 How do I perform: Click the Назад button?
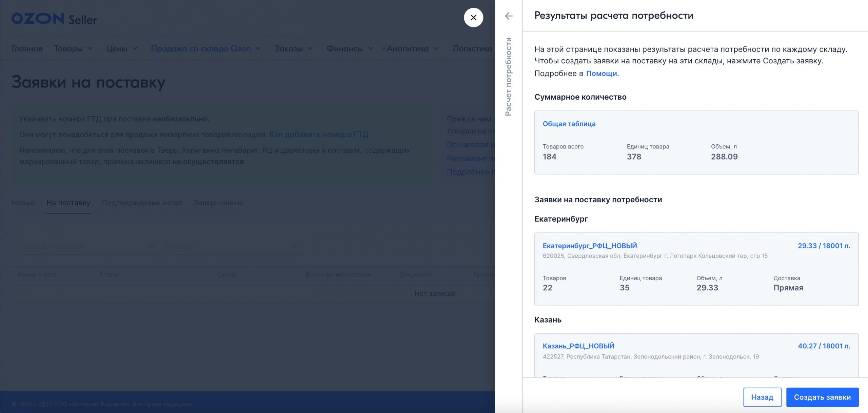click(x=762, y=397)
